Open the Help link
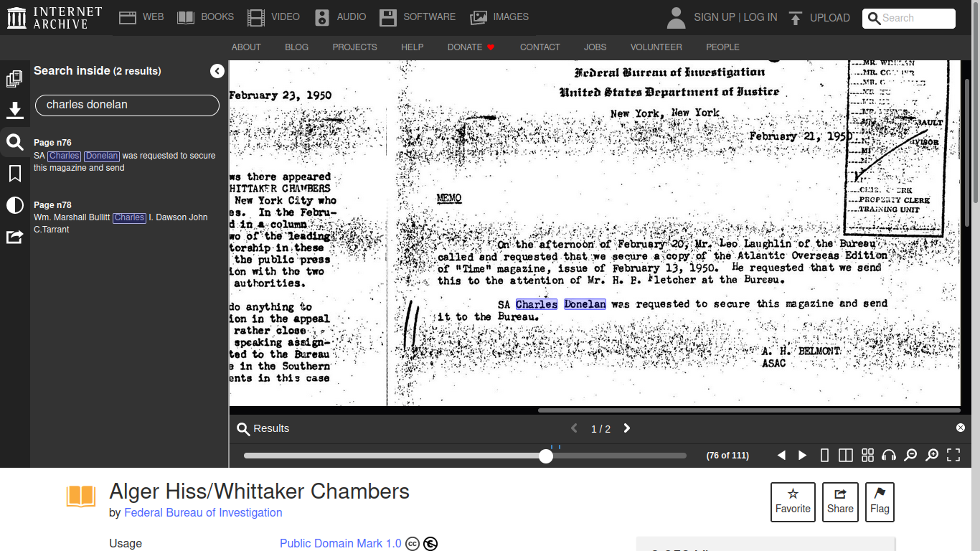The image size is (980, 551). click(x=412, y=47)
